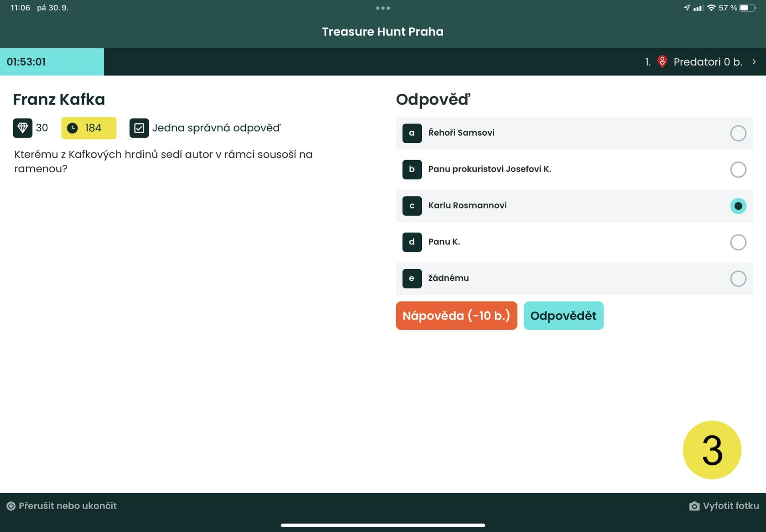Click the diamond points icon

point(22,128)
